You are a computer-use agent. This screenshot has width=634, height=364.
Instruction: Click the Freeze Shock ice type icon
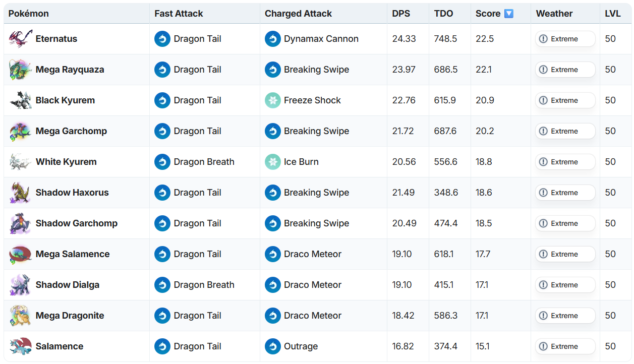point(273,100)
